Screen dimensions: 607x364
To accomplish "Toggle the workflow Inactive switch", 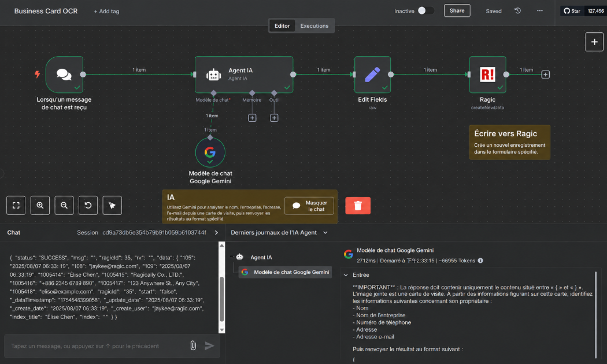I will [426, 11].
